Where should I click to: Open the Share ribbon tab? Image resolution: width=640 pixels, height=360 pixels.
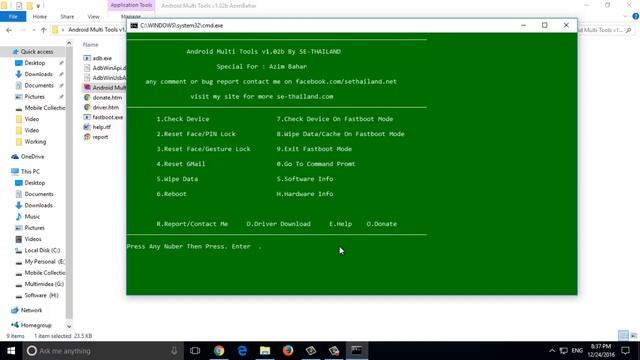tap(67, 17)
